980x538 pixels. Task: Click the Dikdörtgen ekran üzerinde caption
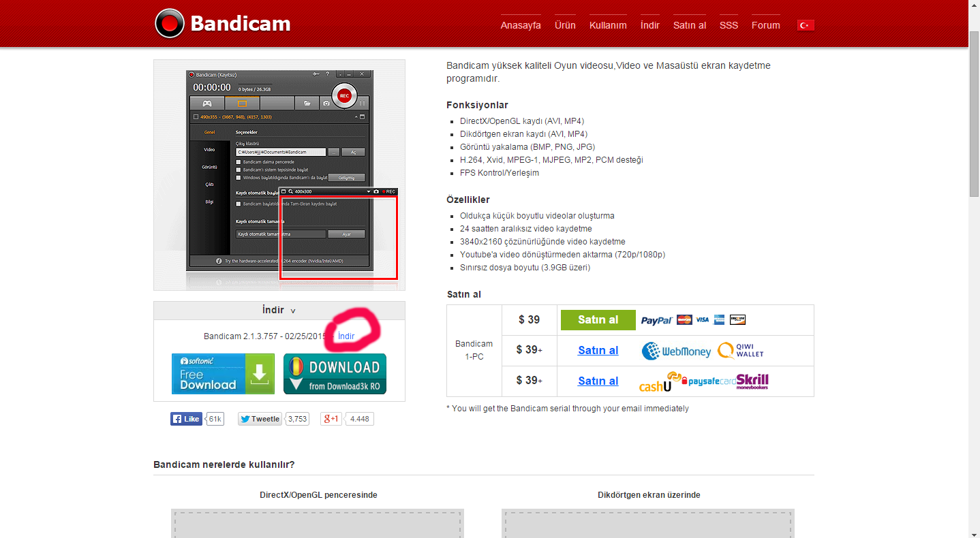coord(649,495)
